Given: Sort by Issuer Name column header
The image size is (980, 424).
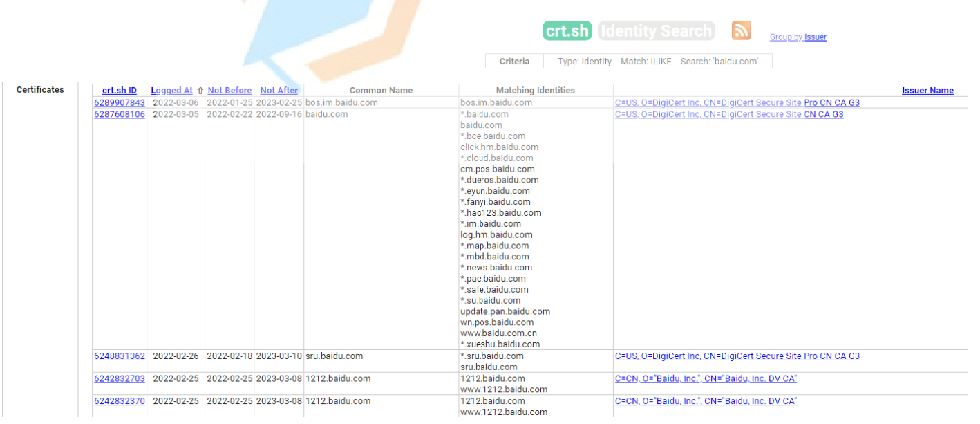Looking at the screenshot, I should tap(927, 91).
